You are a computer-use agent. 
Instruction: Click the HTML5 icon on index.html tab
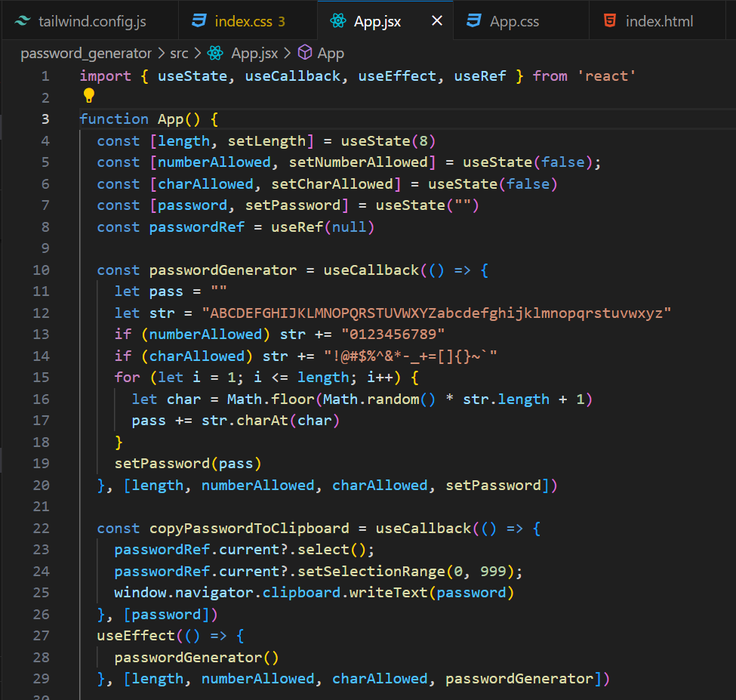pos(610,21)
